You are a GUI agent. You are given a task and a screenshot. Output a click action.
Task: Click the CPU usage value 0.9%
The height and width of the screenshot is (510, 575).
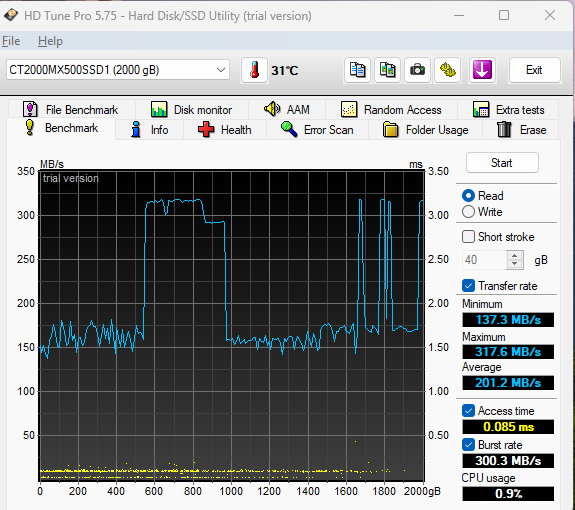[508, 494]
